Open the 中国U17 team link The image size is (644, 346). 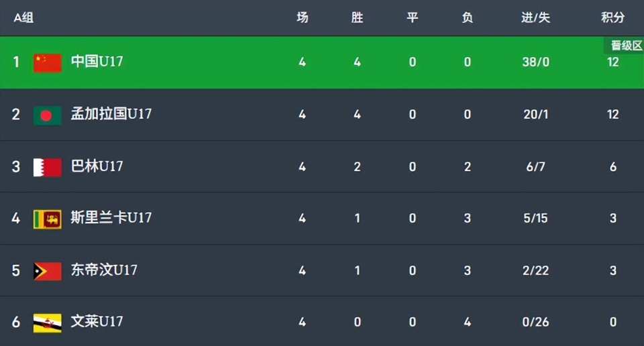97,62
